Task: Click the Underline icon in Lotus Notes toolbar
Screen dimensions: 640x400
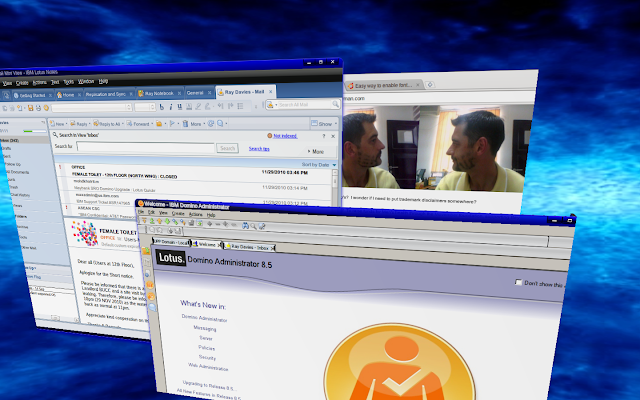Action: pyautogui.click(x=180, y=107)
